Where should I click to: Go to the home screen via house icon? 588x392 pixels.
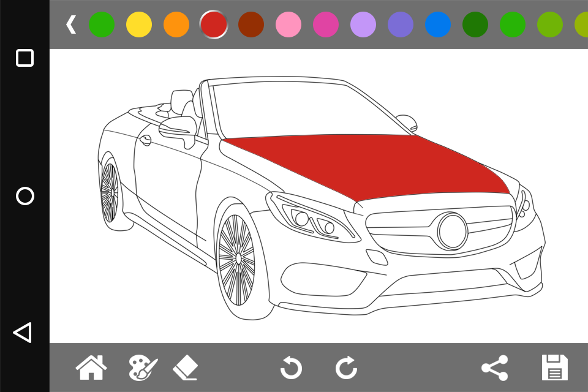91,367
